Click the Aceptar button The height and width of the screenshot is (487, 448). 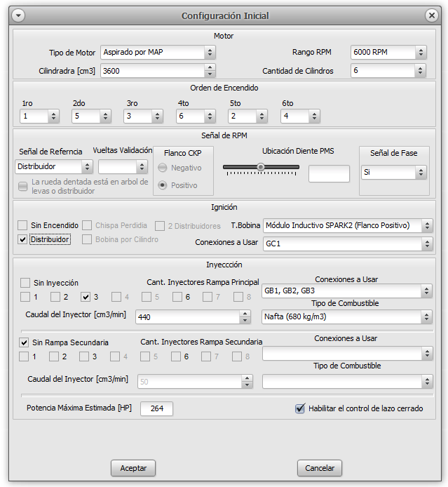coord(133,468)
